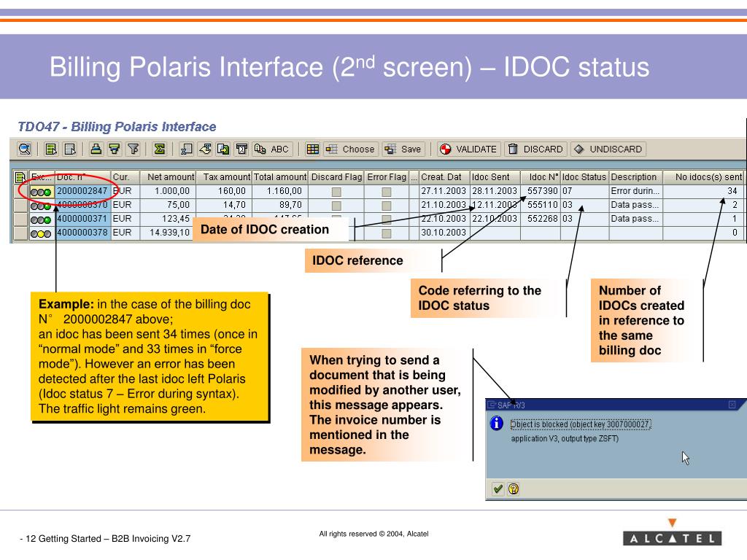Click the Change Layout grid icon
Image resolution: width=747 pixels, height=560 pixels.
tap(312, 149)
